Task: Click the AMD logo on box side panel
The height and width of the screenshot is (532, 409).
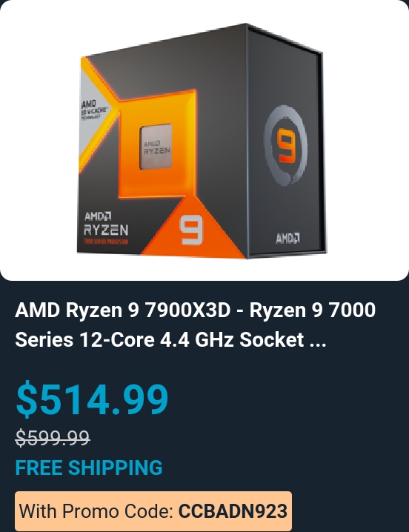Action: [287, 238]
